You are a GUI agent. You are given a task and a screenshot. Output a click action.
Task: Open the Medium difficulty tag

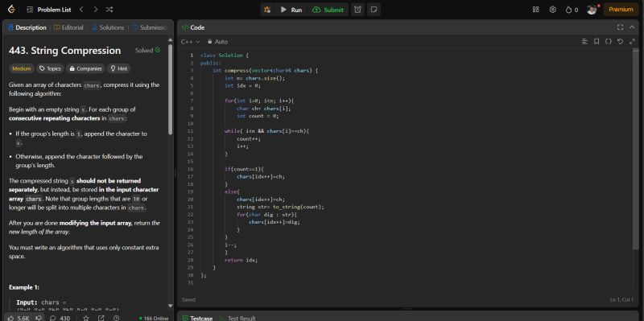pos(22,68)
